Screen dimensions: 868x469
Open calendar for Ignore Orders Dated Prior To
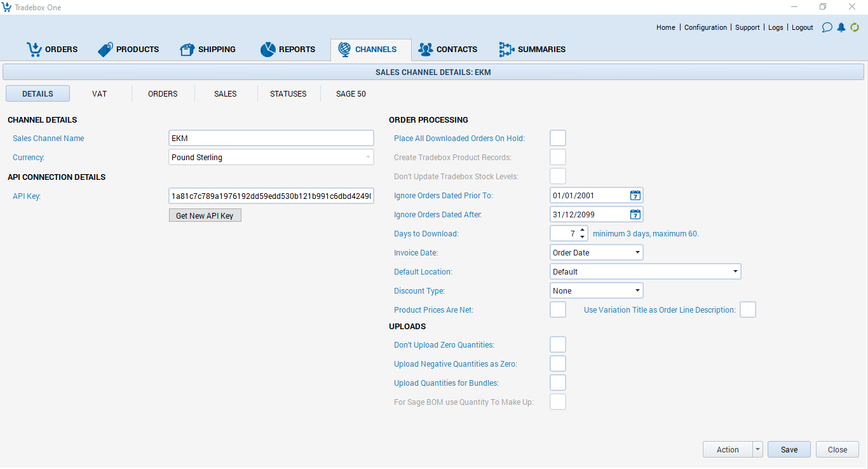click(635, 195)
